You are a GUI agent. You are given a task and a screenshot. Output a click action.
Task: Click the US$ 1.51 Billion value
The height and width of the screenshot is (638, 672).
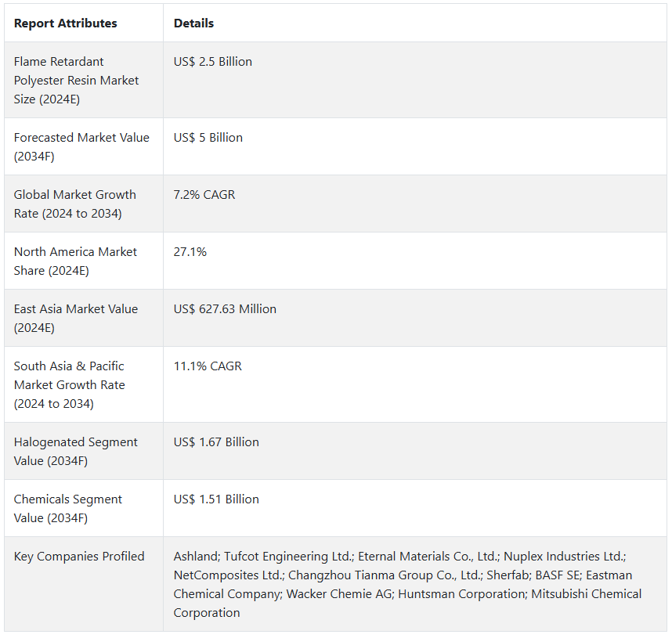tap(216, 499)
